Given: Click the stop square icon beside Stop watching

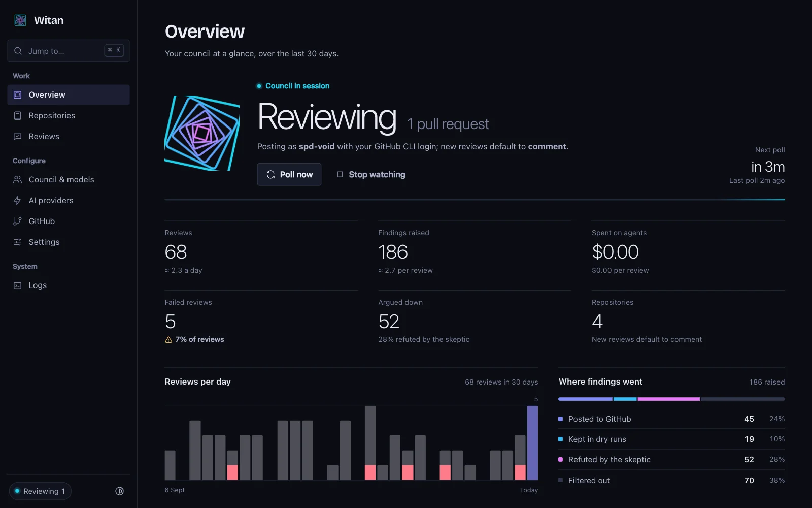Looking at the screenshot, I should tap(340, 175).
